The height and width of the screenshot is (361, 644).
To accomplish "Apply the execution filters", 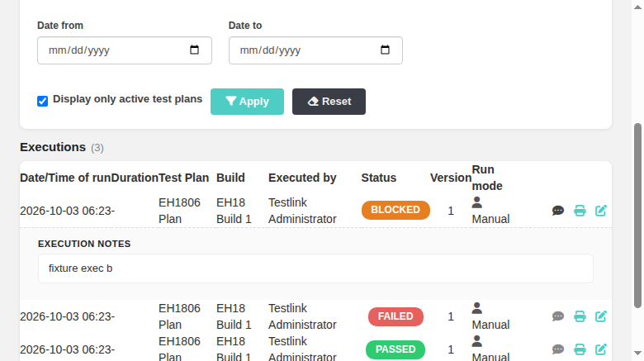I will (x=247, y=101).
